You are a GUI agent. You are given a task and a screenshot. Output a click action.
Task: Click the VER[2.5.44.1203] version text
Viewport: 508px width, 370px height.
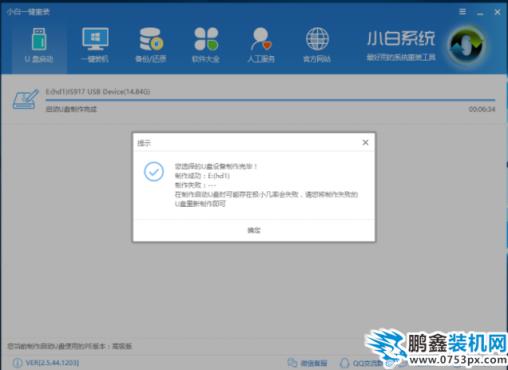[x=53, y=363]
